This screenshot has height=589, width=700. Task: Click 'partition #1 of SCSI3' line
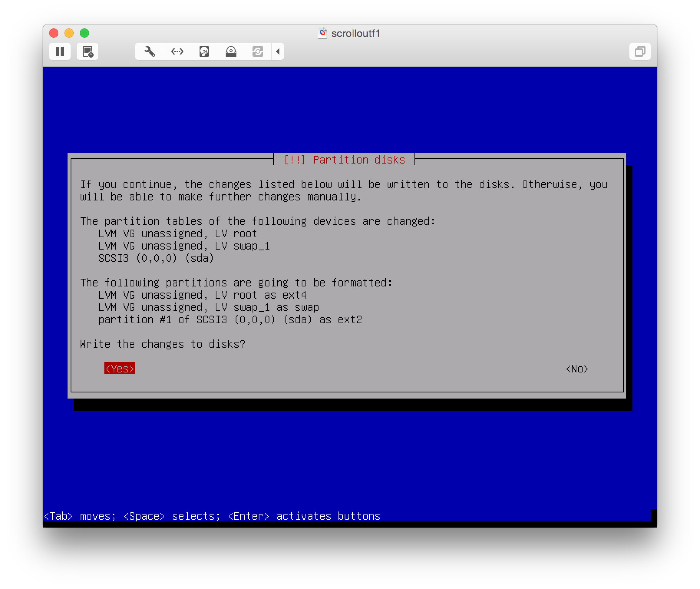click(230, 319)
